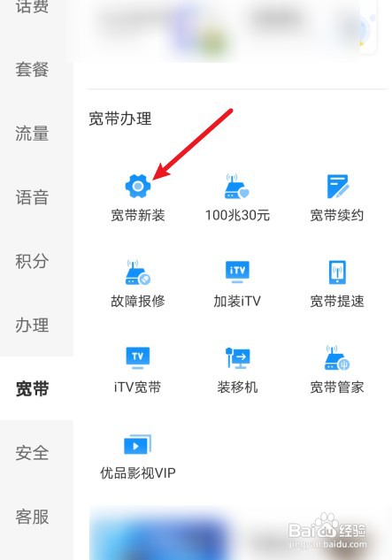Image resolution: width=392 pixels, height=560 pixels.
Task: Open the 宽带提速 phone icon
Action: click(x=337, y=272)
